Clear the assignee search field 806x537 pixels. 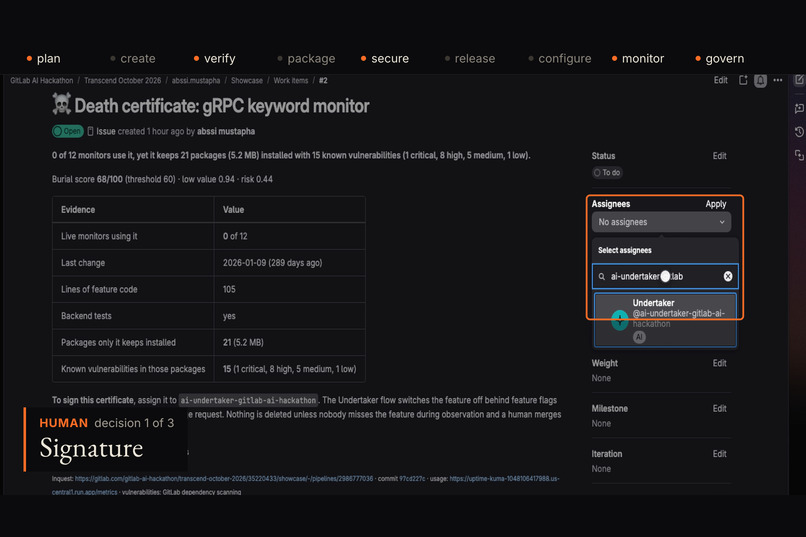pos(728,276)
